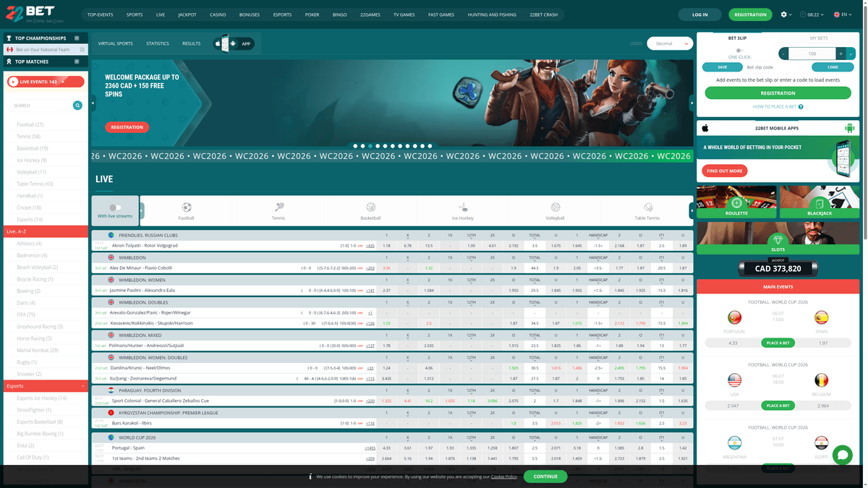Expand the right banner arrow
Screen dimensions: 868x488
pyautogui.click(x=692, y=103)
